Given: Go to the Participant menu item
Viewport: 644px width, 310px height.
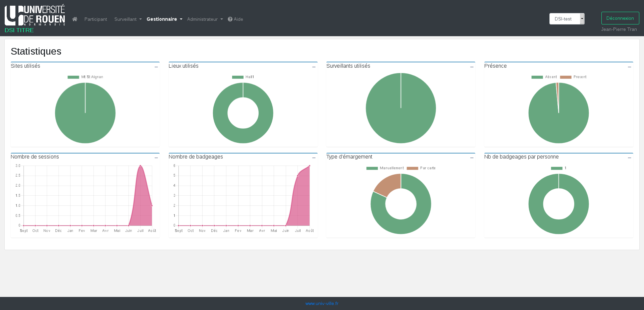Looking at the screenshot, I should [96, 19].
